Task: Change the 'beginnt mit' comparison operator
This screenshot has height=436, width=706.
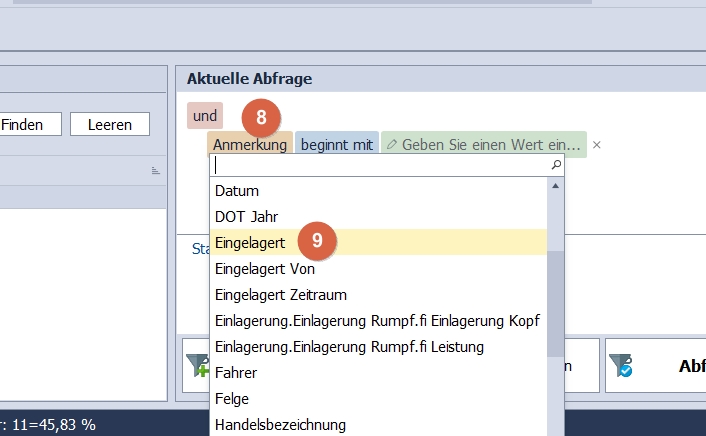Action: coord(337,145)
